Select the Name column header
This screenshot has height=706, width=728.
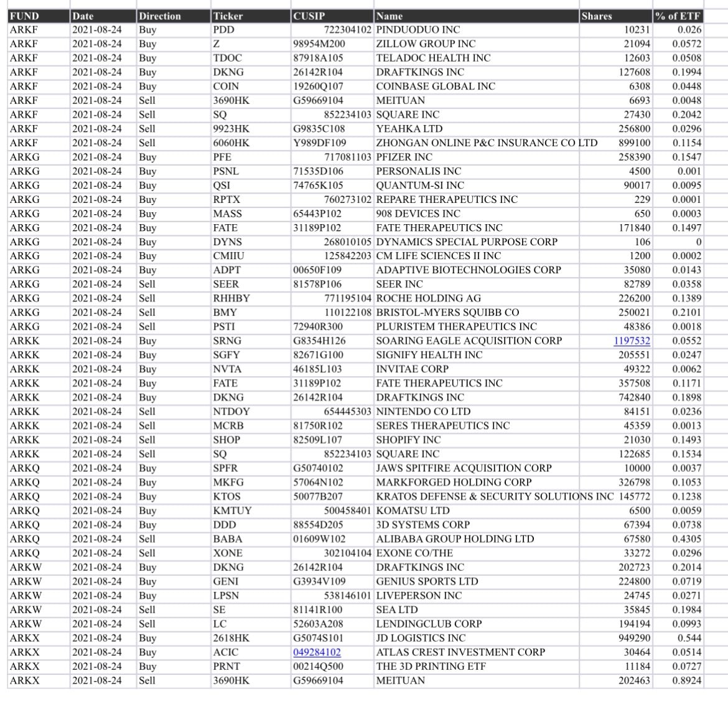477,16
